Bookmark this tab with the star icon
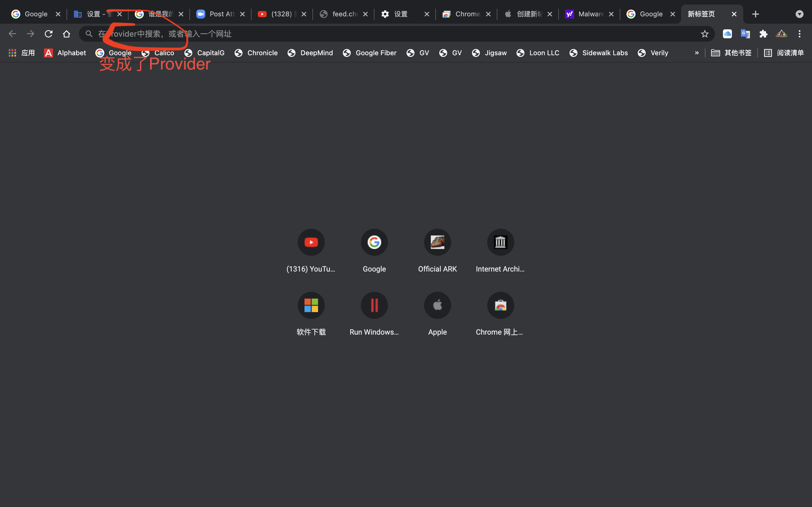This screenshot has width=812, height=507. coord(705,34)
